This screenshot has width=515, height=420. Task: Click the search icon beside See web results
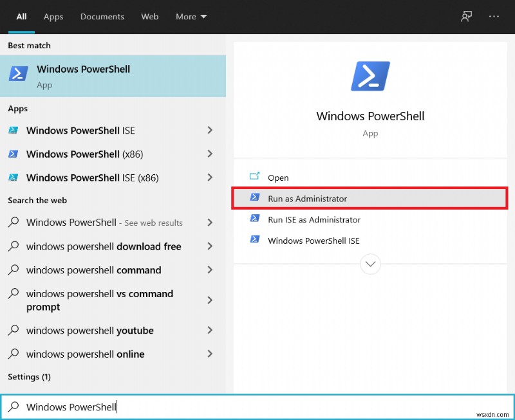(x=13, y=223)
